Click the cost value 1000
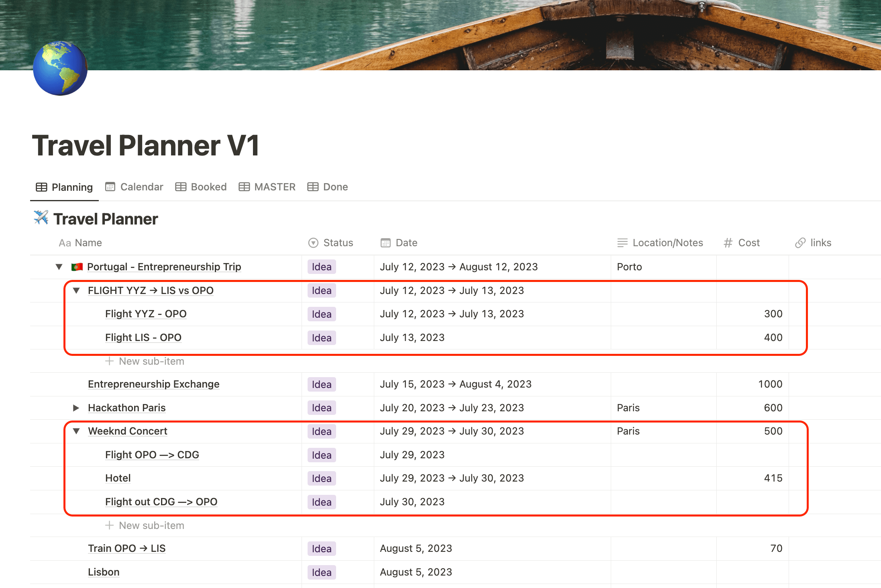The image size is (881, 588). [x=770, y=384]
